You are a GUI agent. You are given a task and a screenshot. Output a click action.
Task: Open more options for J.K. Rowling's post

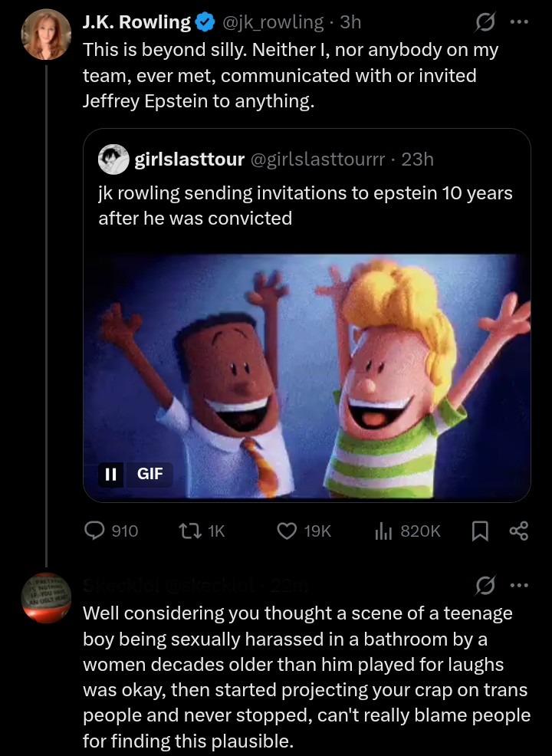click(519, 22)
